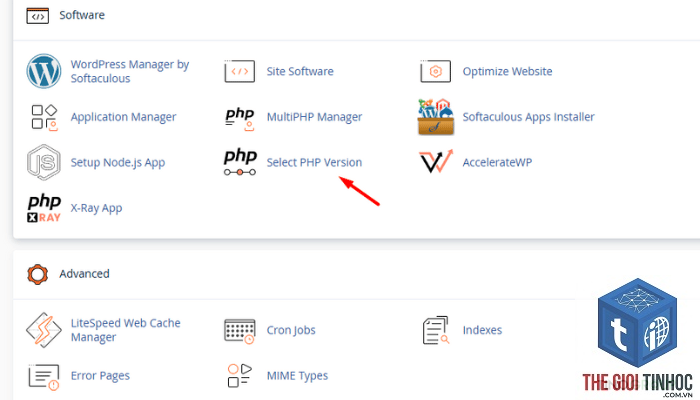Click the WordPress Manager logo icon
The height and width of the screenshot is (400, 700).
(44, 71)
